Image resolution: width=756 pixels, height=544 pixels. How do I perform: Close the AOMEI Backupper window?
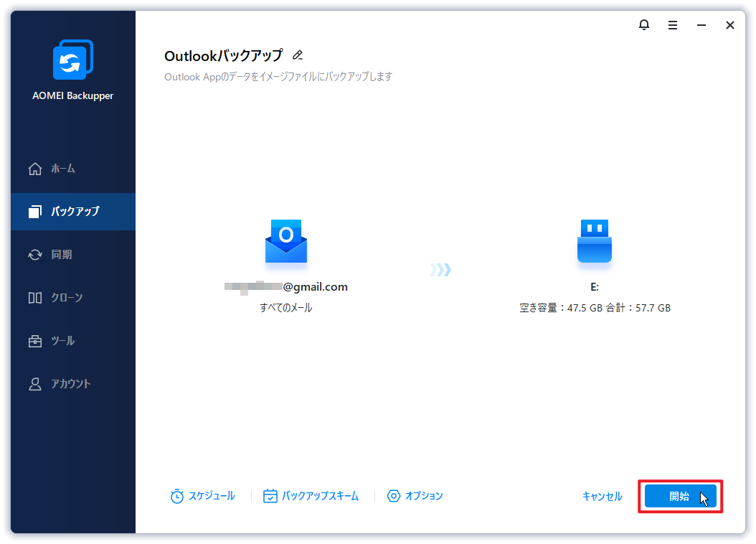(730, 25)
